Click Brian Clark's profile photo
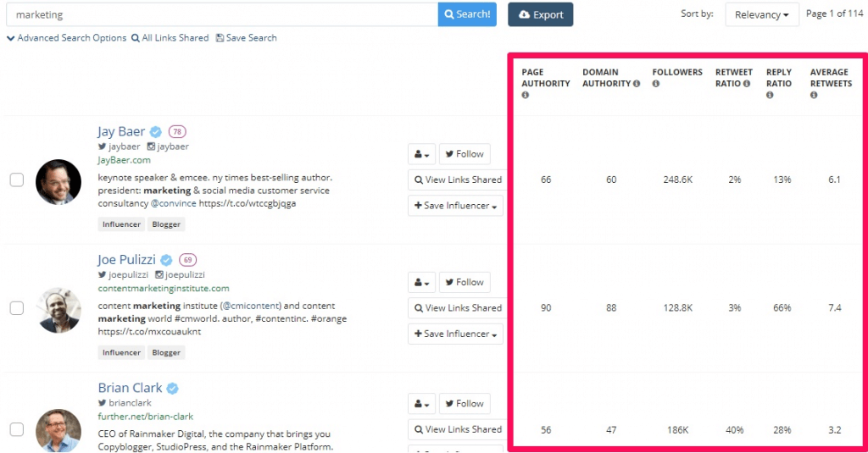This screenshot has height=453, width=868. point(58,431)
